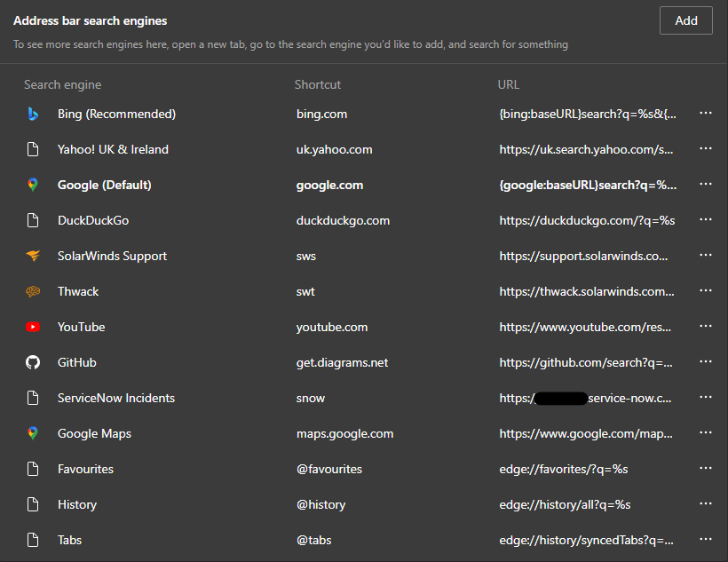The height and width of the screenshot is (562, 728).
Task: Open more actions for Favourites
Action: point(705,468)
